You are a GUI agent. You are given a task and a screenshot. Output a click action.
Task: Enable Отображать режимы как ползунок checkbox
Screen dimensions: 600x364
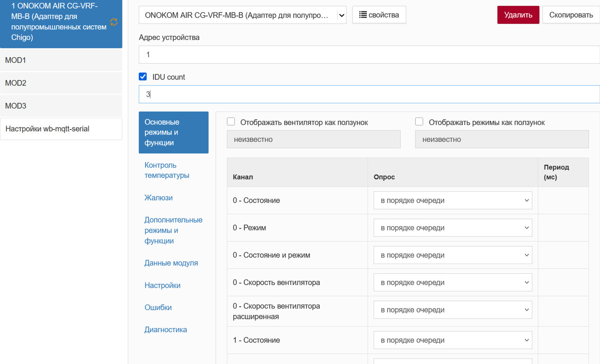pyautogui.click(x=419, y=122)
